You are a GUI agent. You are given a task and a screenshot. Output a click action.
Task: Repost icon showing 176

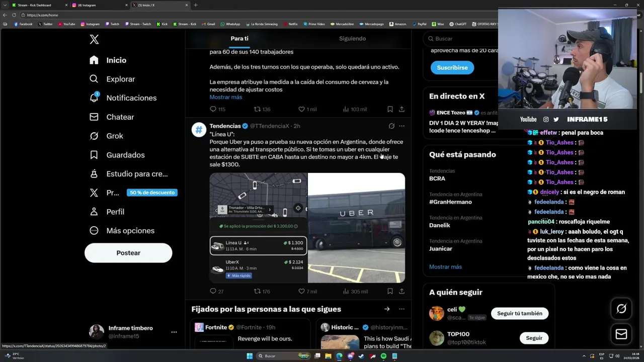point(257,291)
